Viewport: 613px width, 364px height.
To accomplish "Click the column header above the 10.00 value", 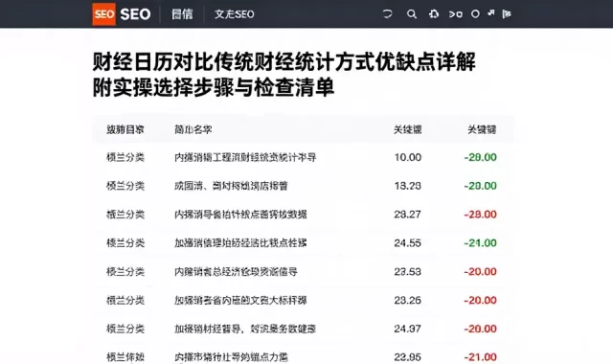I will [407, 129].
